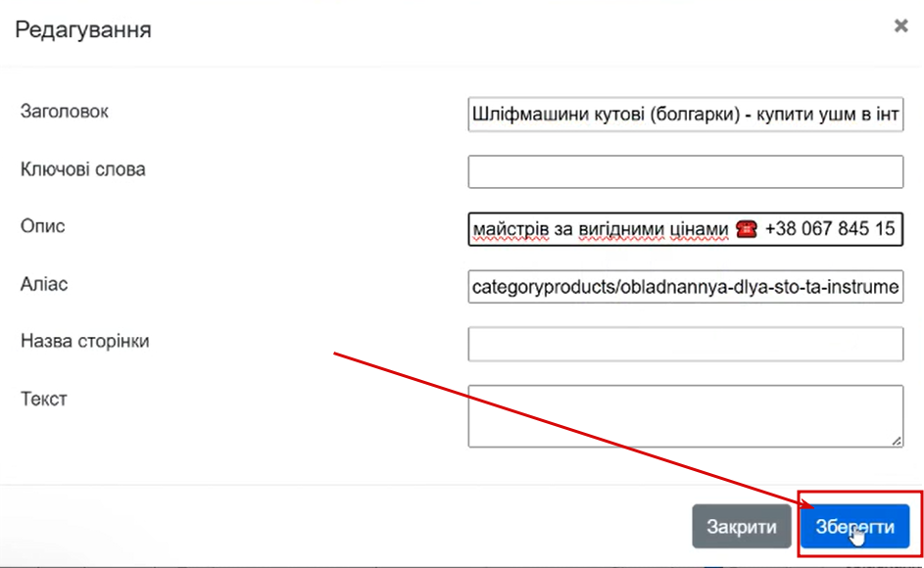
Task: Click the Назва сторінки label
Action: (x=85, y=341)
